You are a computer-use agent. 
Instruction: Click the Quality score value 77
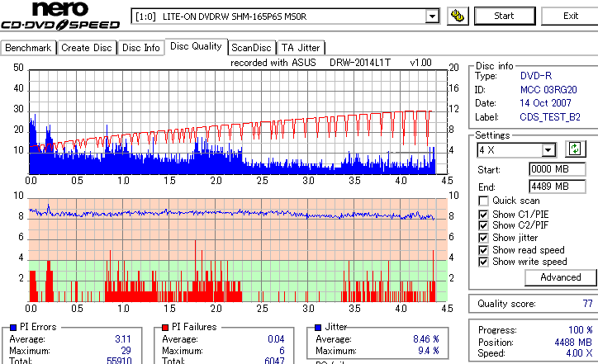click(x=588, y=304)
